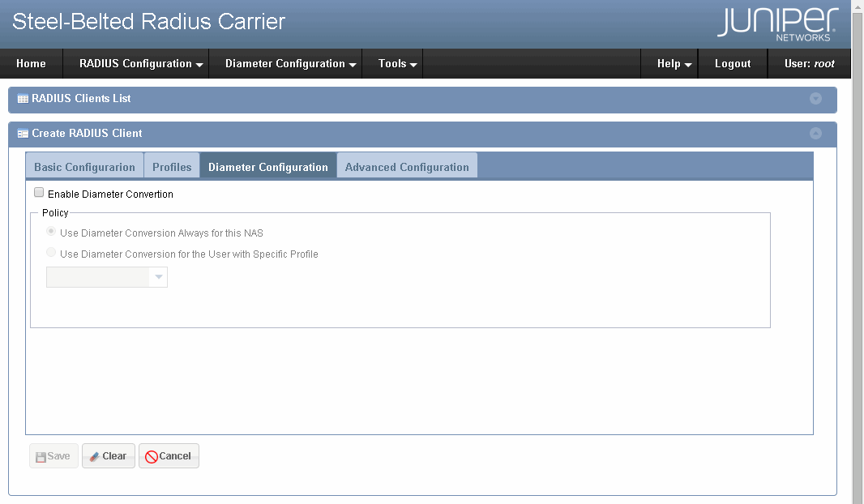Select Use Diameter Conversion Always for this NAS

point(50,231)
